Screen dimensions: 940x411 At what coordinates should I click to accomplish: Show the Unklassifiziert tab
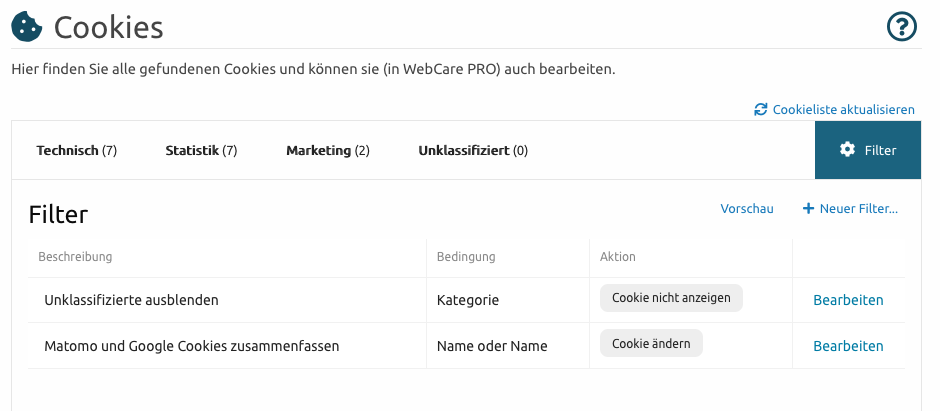pyautogui.click(x=473, y=150)
